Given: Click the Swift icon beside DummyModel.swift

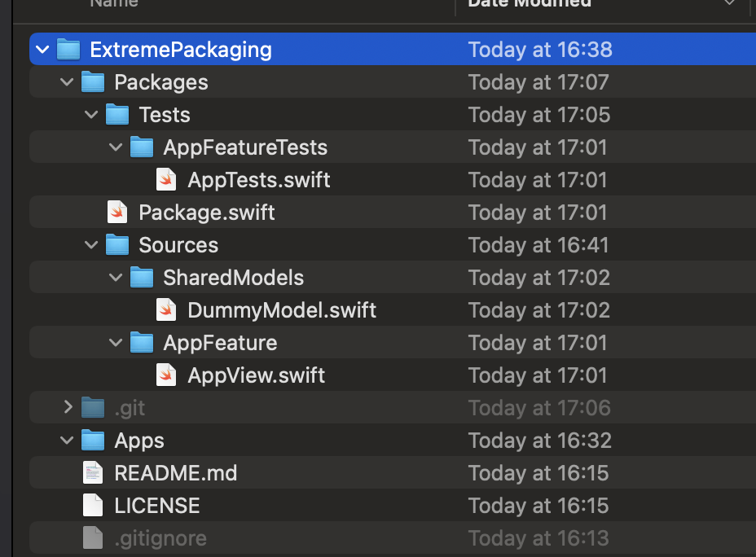Looking at the screenshot, I should tap(167, 310).
